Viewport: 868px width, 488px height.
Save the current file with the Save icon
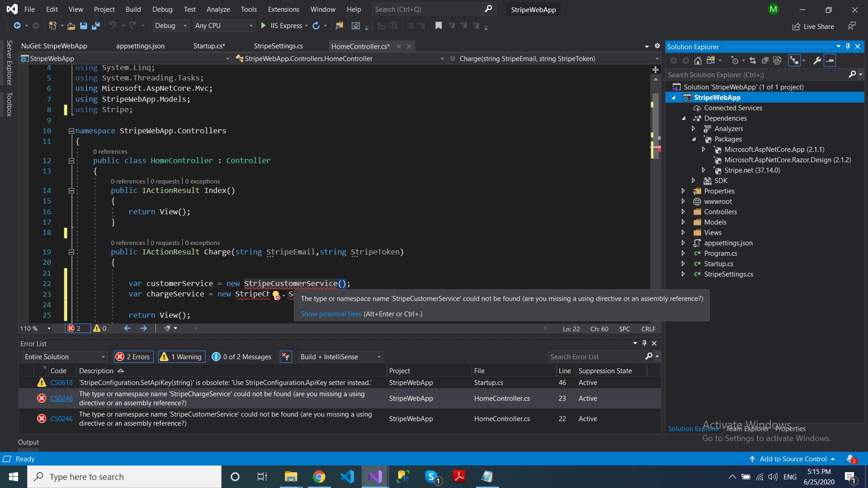tap(83, 26)
